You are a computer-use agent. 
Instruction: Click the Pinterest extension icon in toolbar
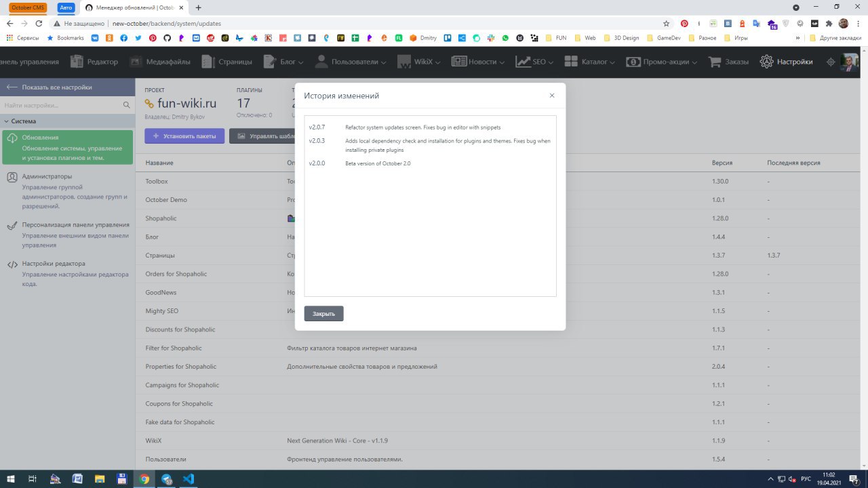[x=684, y=23]
